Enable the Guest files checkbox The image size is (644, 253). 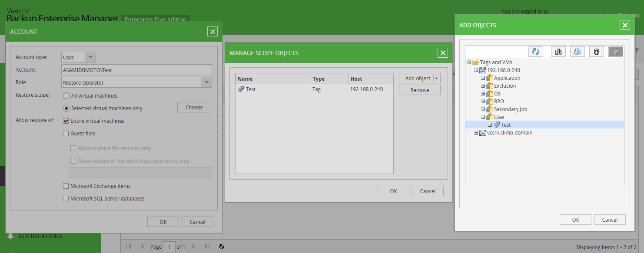[x=66, y=134]
